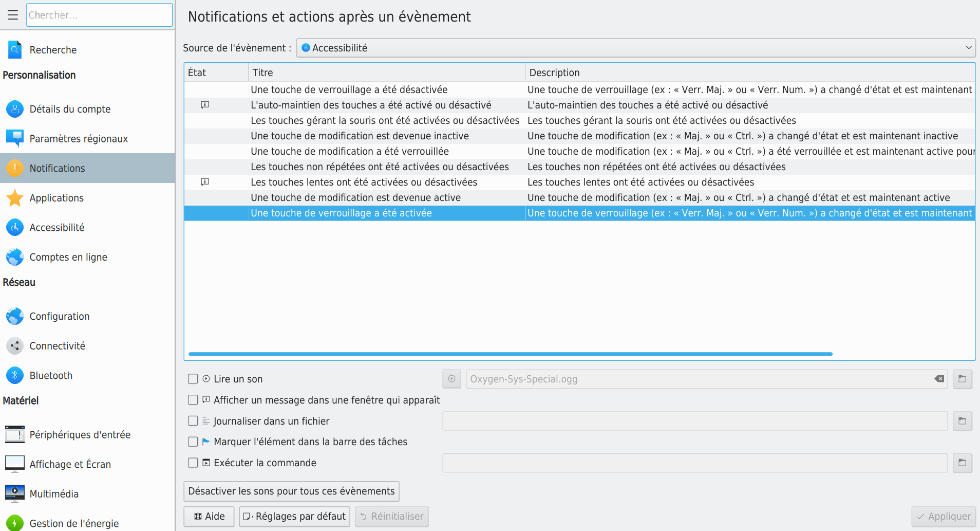Select row "Une touche de verrouillage a été activée"
The height and width of the screenshot is (531, 980).
pyautogui.click(x=579, y=213)
